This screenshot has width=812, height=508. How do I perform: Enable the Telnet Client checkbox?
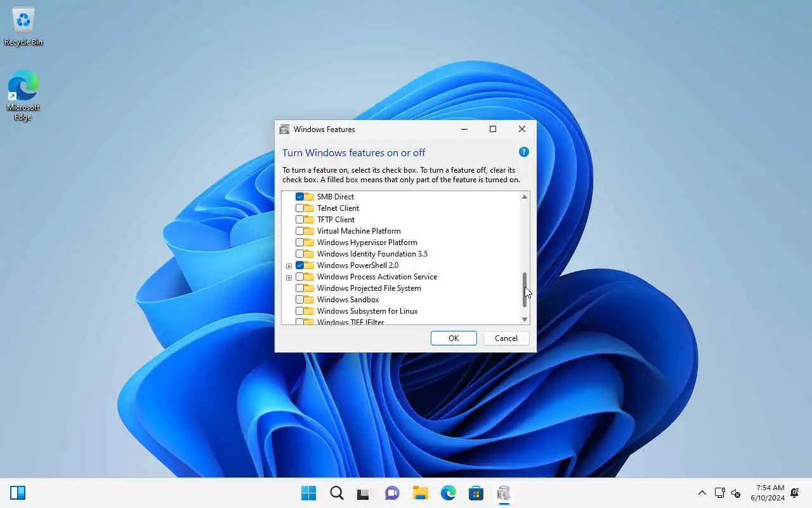tap(299, 208)
